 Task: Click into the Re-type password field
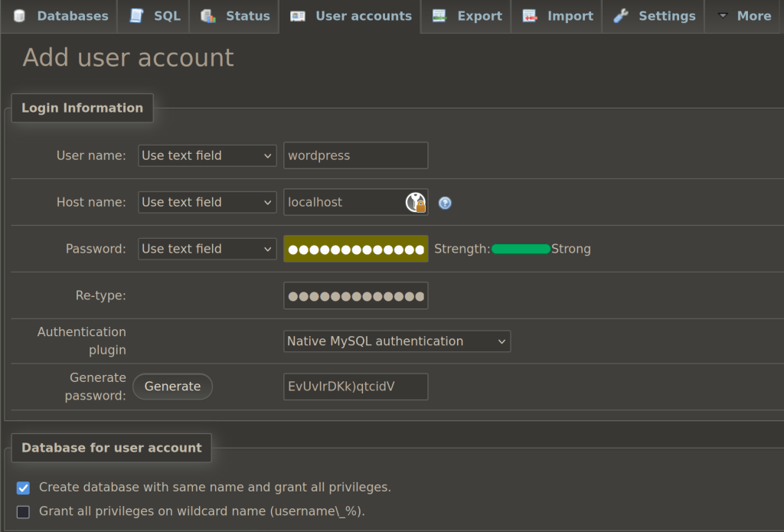pos(355,295)
